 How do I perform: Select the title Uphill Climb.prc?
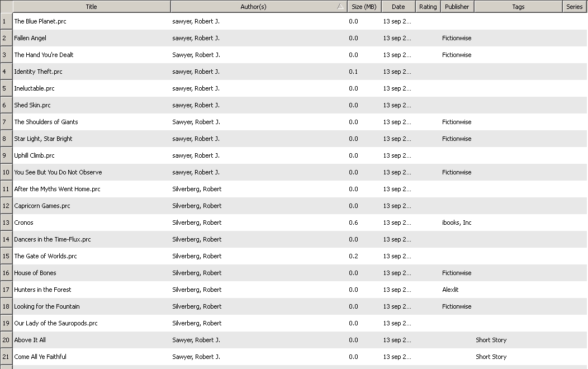[x=34, y=155]
